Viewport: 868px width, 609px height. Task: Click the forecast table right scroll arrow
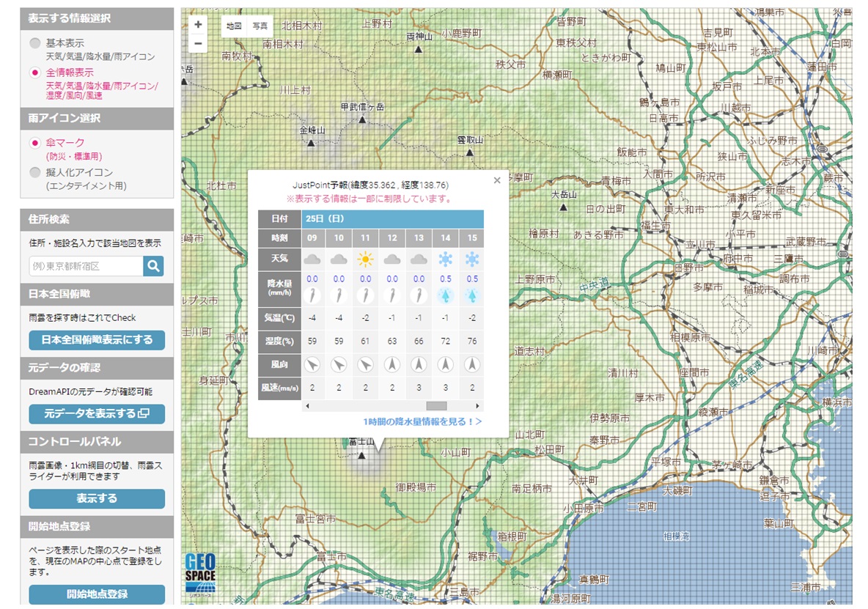[x=477, y=406]
